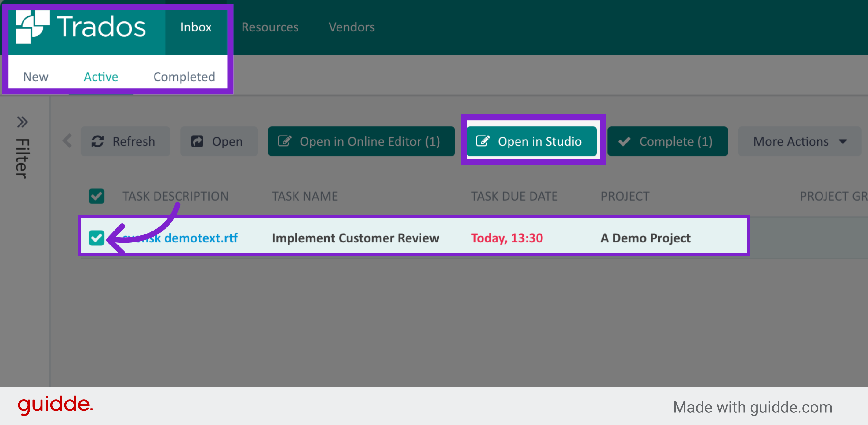Select the Active tasks tab
The image size is (868, 425).
pos(101,77)
